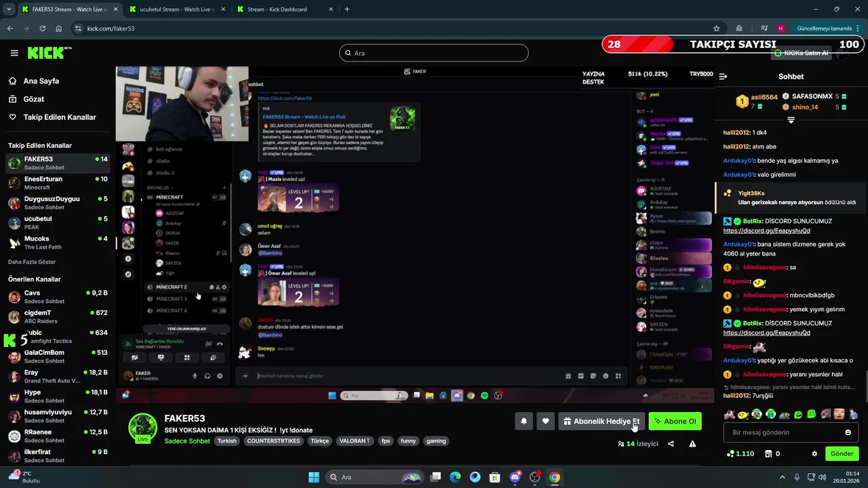Viewport: 868px width, 488px height.
Task: Open DuygusuzDuygu channel from sidebar
Action: [x=58, y=203]
